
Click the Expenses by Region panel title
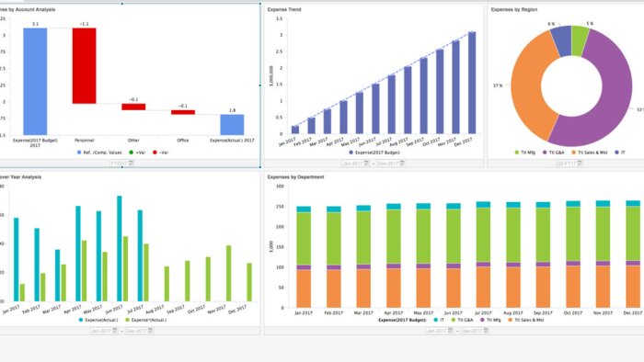pyautogui.click(x=513, y=9)
